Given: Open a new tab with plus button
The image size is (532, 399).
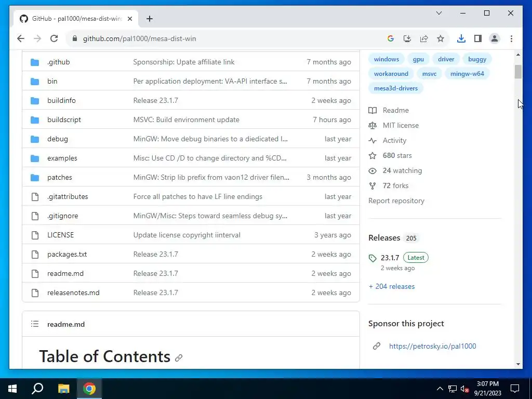Looking at the screenshot, I should [x=150, y=19].
